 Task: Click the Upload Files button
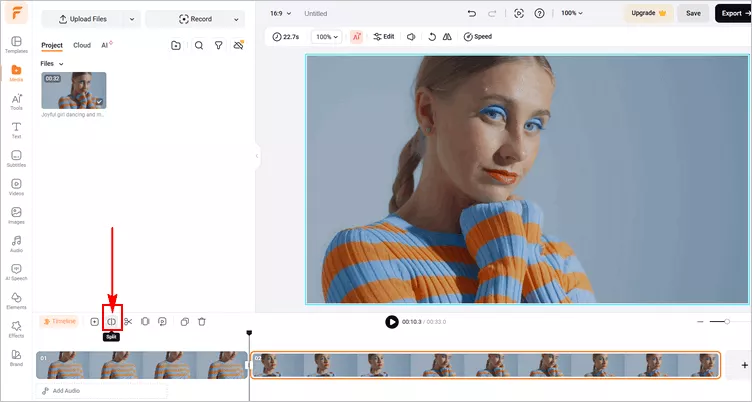[83, 19]
